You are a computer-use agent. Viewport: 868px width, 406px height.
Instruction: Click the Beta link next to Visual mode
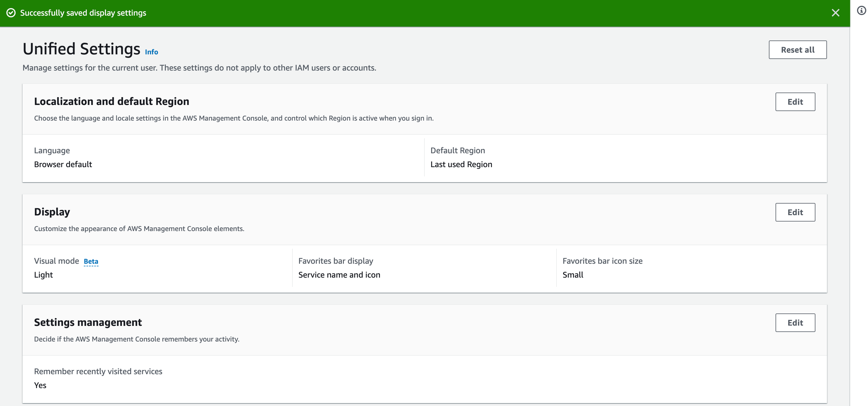(91, 261)
